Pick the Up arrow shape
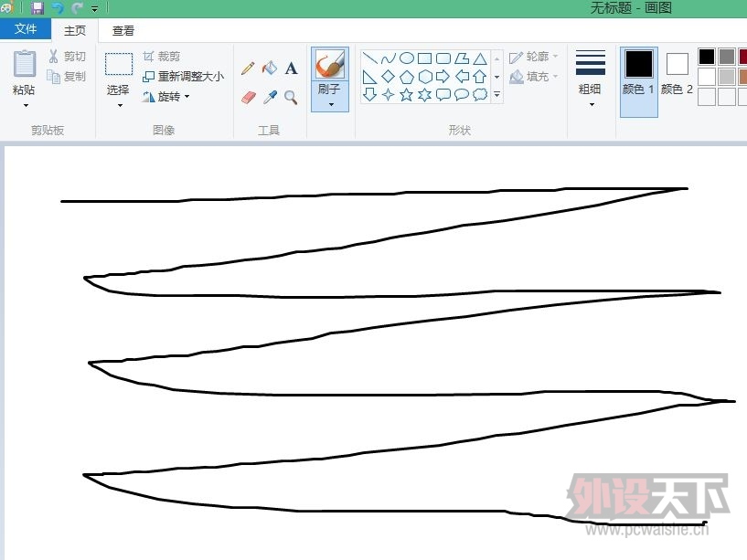This screenshot has width=747, height=560. point(480,76)
